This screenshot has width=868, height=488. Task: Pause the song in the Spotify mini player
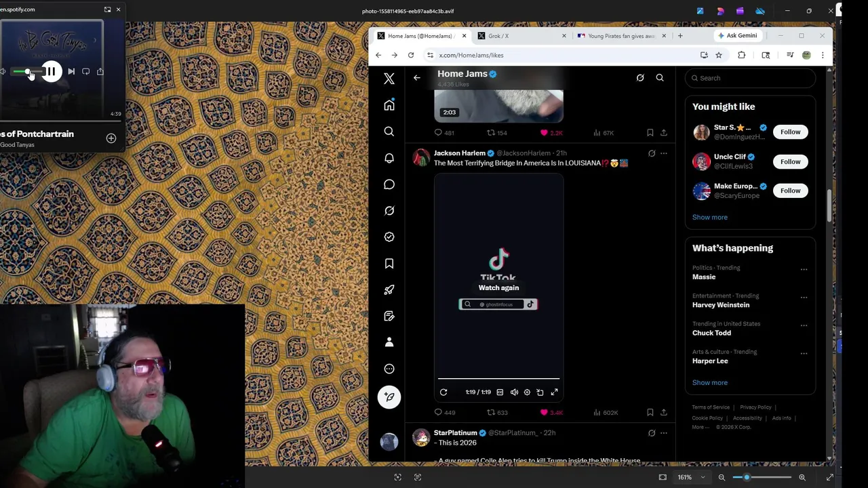click(51, 71)
